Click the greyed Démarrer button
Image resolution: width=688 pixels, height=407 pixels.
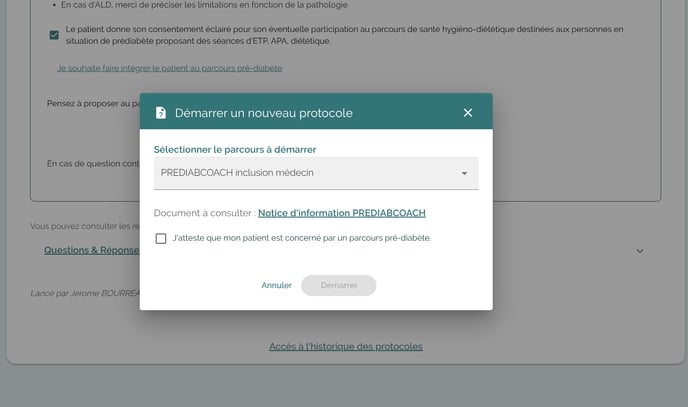339,285
